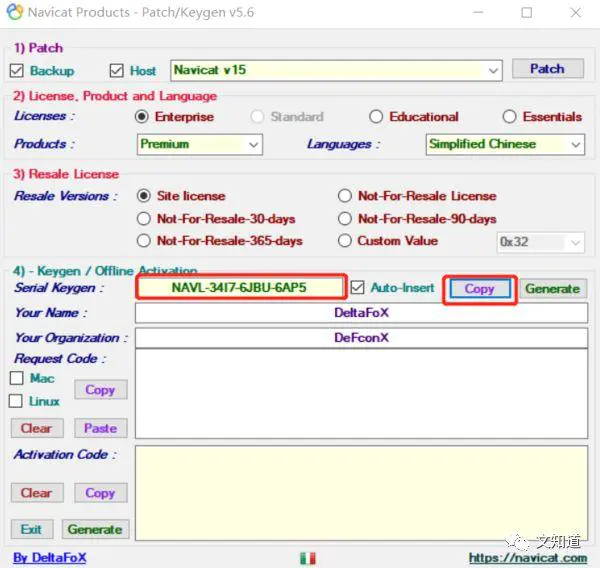Choose Not-For-Resale-365-days option
The image size is (600, 568).
pos(143,241)
